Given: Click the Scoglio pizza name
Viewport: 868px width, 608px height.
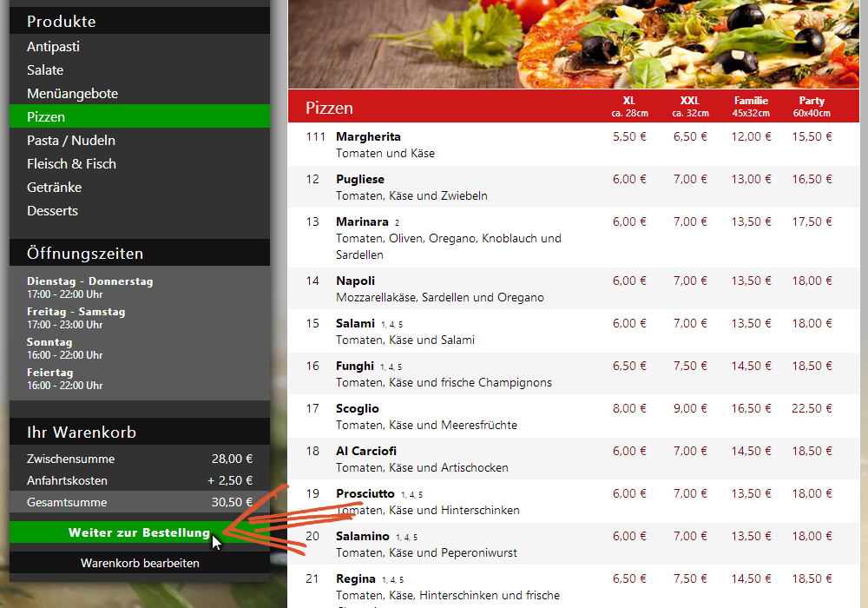Looking at the screenshot, I should [358, 409].
